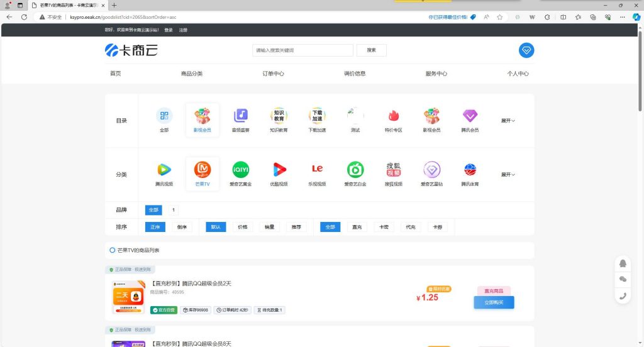The height and width of the screenshot is (347, 644).
Task: Sort products by 价格
Action: tap(243, 227)
